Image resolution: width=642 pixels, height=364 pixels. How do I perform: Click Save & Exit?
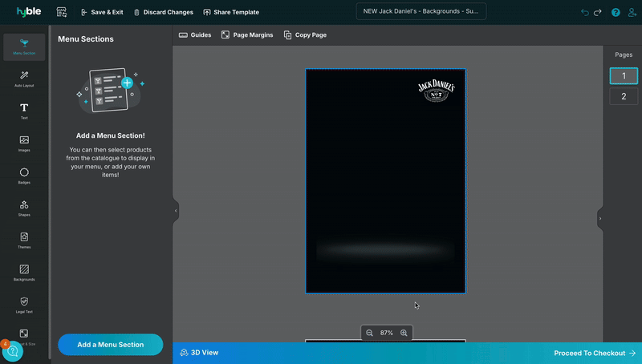pos(102,12)
